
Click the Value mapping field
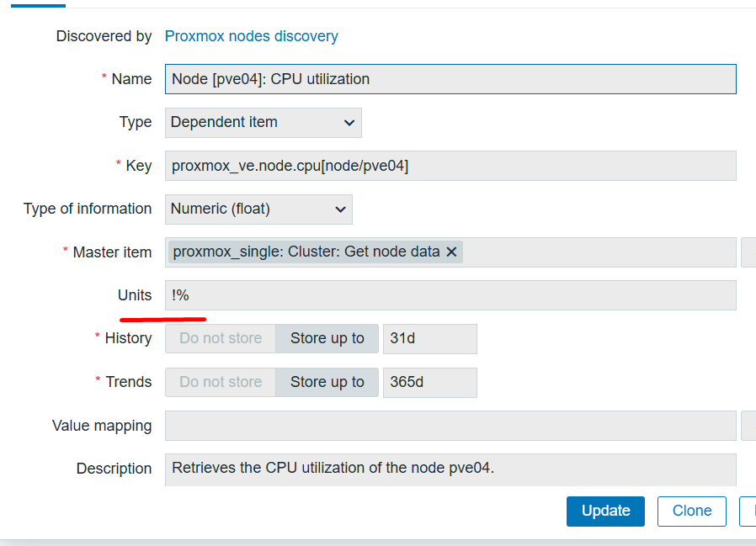tap(450, 426)
